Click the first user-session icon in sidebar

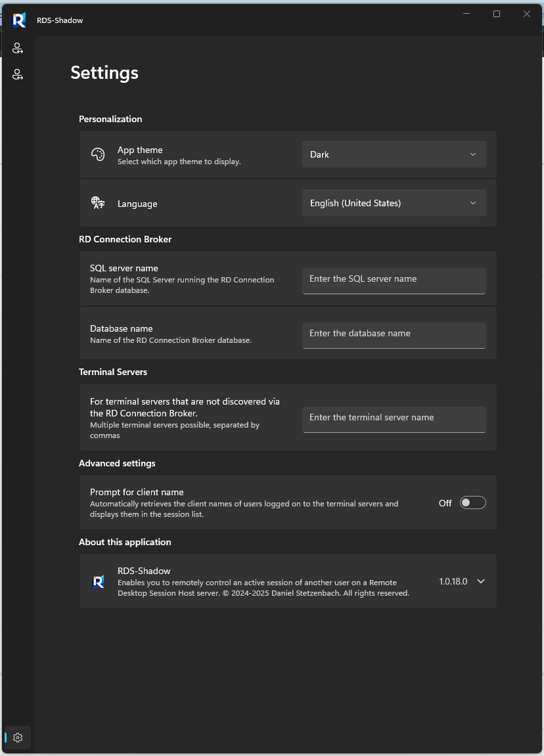18,48
